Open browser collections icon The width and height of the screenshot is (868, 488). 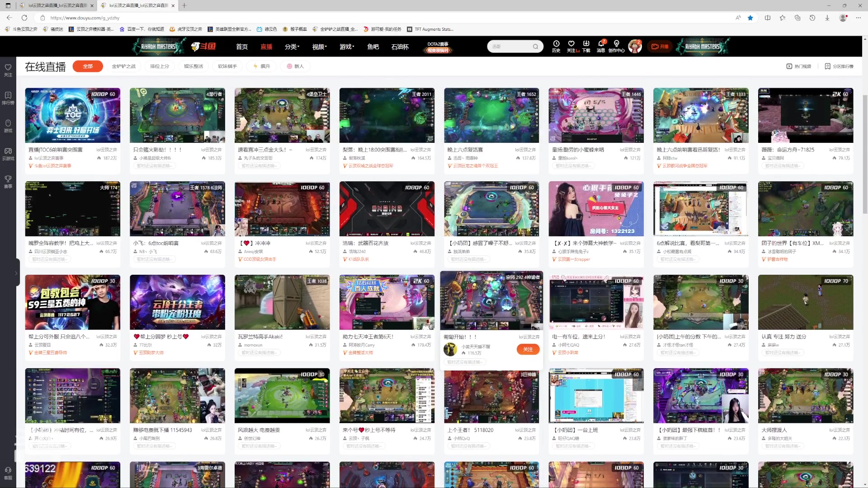click(x=797, y=18)
